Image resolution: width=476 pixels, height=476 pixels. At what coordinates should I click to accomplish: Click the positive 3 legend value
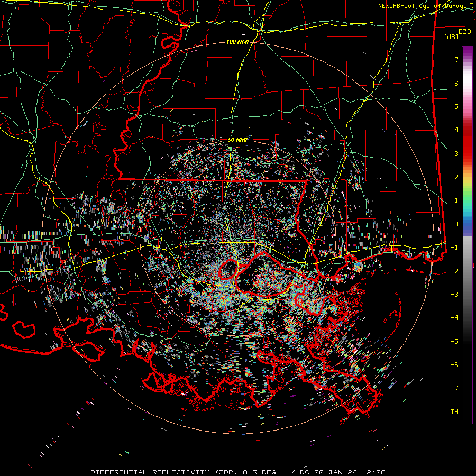click(456, 153)
